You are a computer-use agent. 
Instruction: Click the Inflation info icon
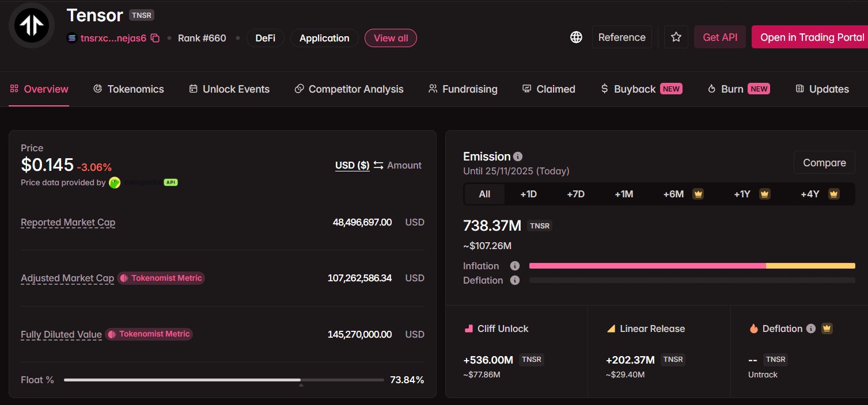[x=515, y=266]
